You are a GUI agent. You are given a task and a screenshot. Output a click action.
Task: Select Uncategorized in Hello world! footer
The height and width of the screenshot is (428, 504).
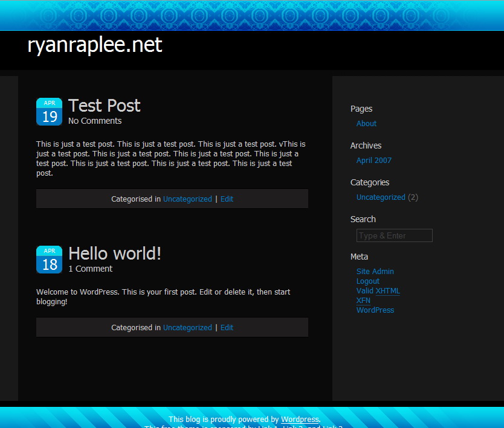pyautogui.click(x=187, y=328)
